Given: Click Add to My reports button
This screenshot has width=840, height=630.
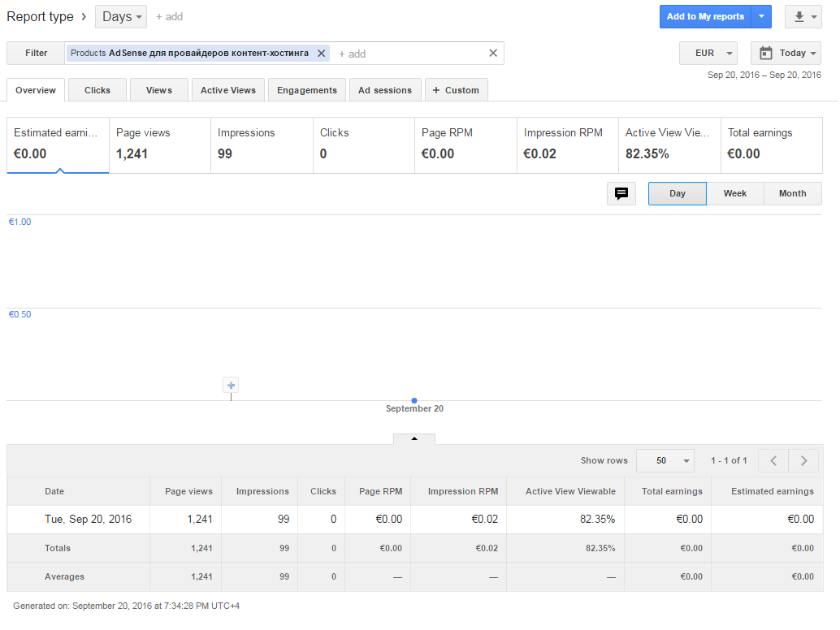Looking at the screenshot, I should (705, 16).
